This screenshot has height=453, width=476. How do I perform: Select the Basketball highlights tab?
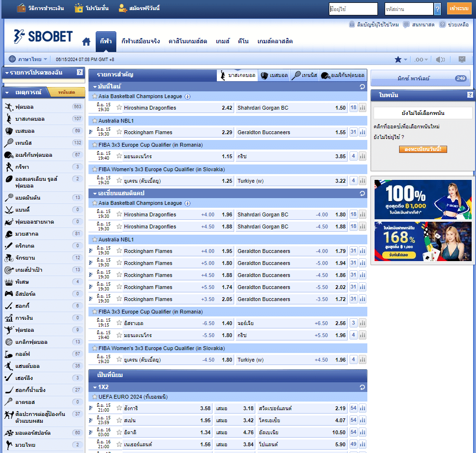coord(238,75)
